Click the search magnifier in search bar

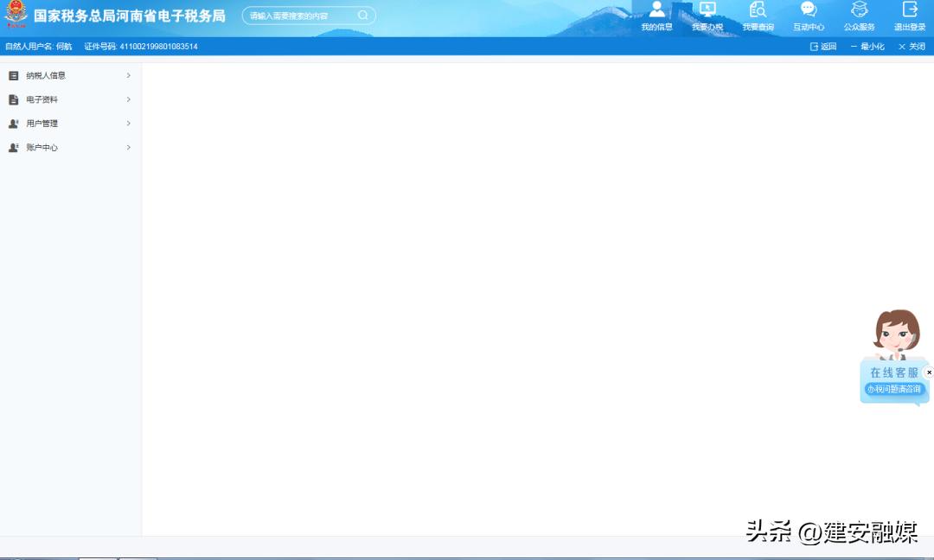coord(362,15)
